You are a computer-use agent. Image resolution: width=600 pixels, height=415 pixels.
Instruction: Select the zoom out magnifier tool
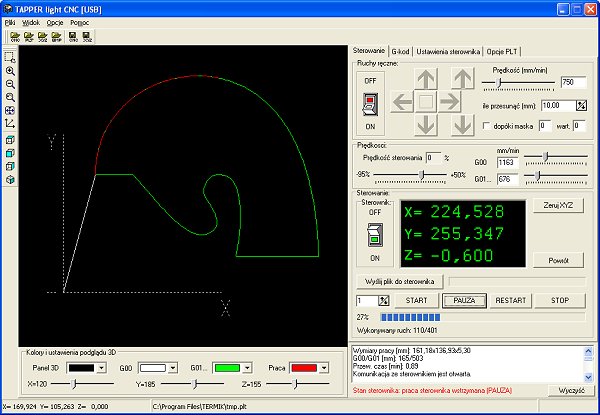click(x=10, y=84)
